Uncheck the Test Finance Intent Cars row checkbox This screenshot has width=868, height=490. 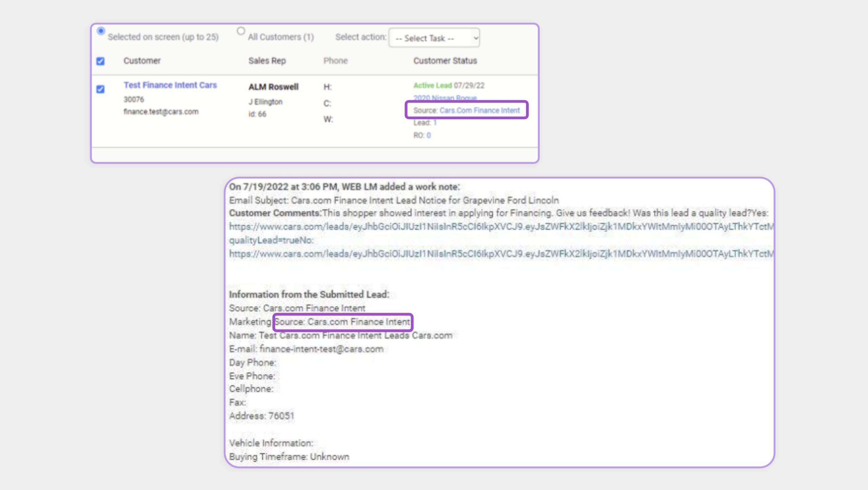pos(100,89)
